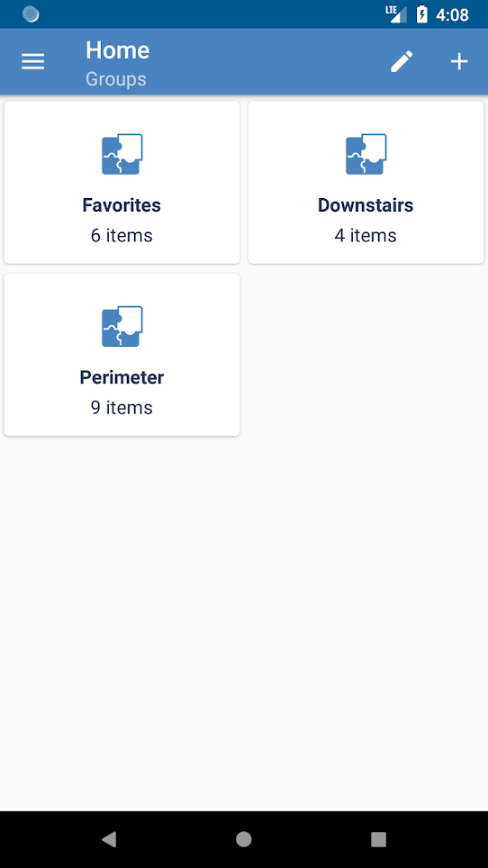This screenshot has height=868, width=488.
Task: Tap the battery charging indicator
Action: pyautogui.click(x=421, y=14)
